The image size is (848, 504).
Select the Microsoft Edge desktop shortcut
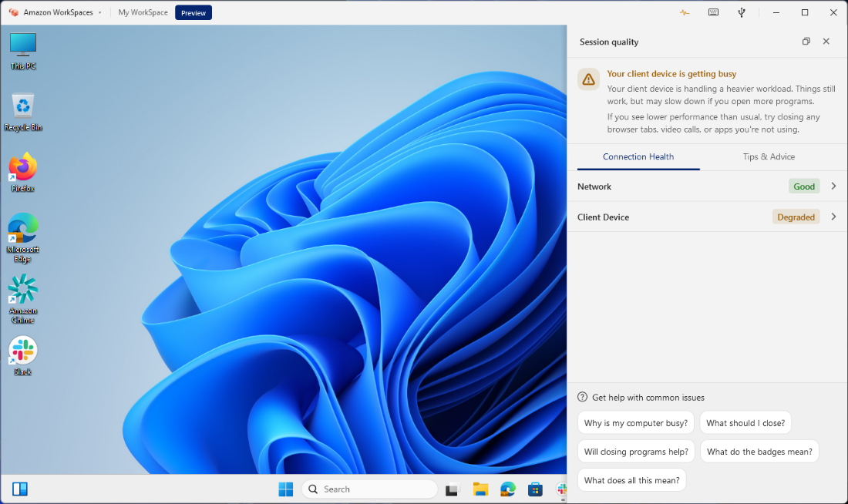22,238
